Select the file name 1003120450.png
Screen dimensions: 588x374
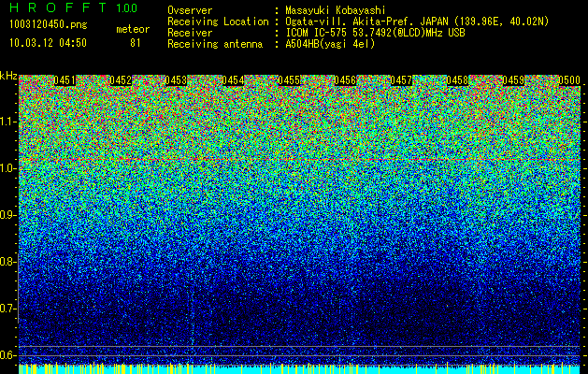coord(49,24)
